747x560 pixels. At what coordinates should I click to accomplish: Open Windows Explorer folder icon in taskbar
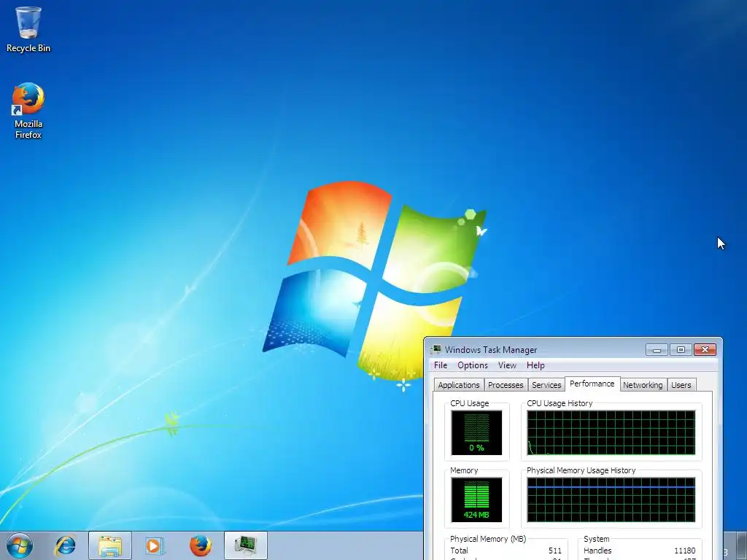tap(110, 545)
